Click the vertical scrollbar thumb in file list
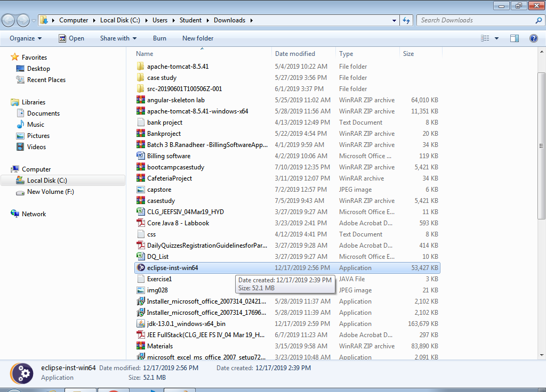This screenshot has width=546, height=392. pyautogui.click(x=541, y=146)
